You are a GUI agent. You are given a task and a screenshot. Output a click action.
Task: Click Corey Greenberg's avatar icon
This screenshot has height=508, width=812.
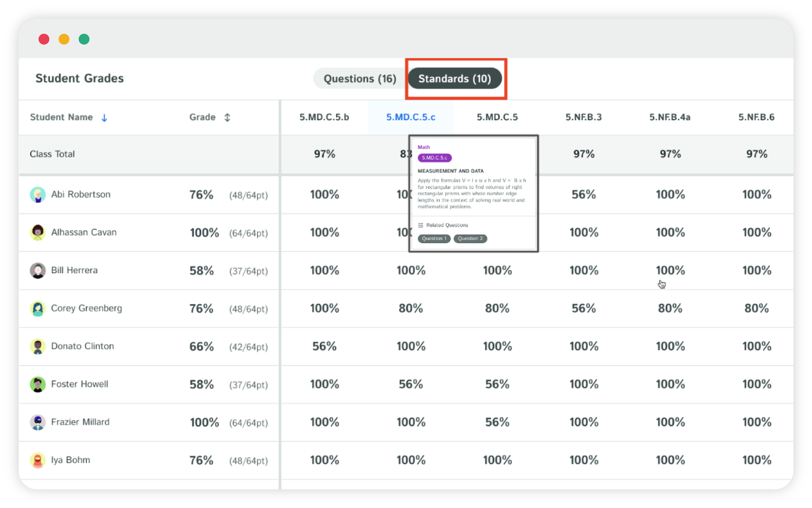[x=38, y=308]
